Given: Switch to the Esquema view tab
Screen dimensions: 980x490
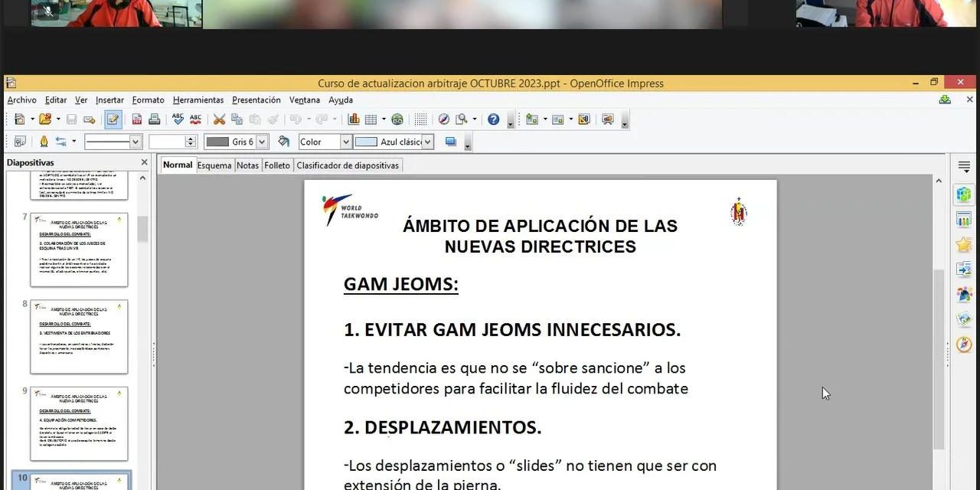Looking at the screenshot, I should pos(214,165).
